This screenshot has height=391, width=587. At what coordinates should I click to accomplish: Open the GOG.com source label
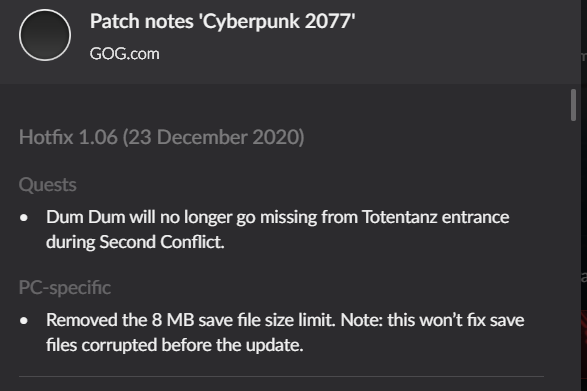tap(124, 54)
